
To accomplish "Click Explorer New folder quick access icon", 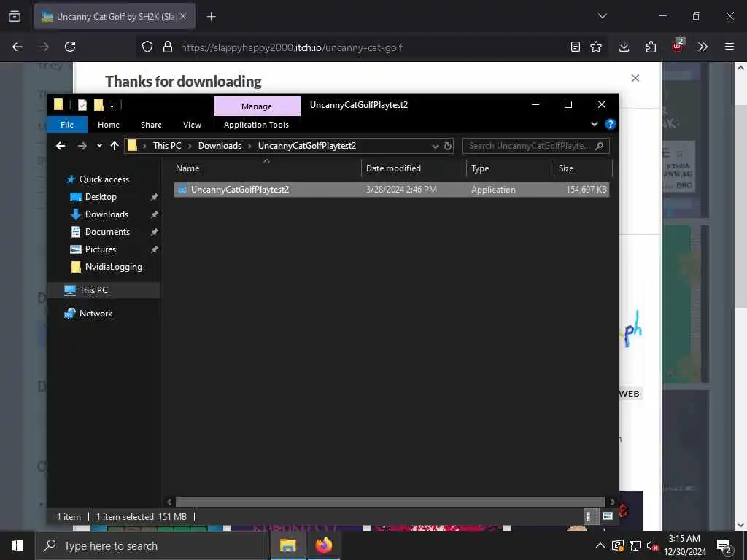I will (x=98, y=105).
